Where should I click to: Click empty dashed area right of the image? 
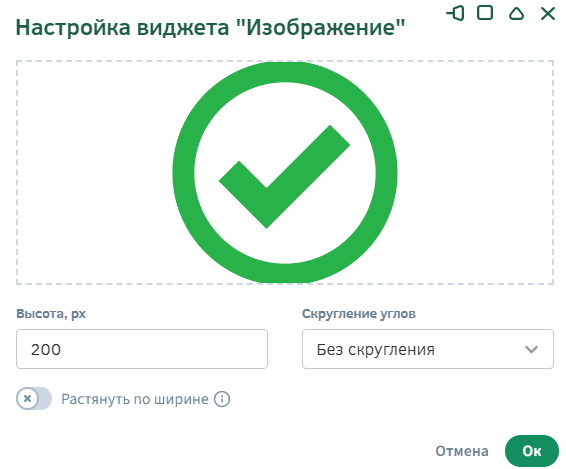475,172
